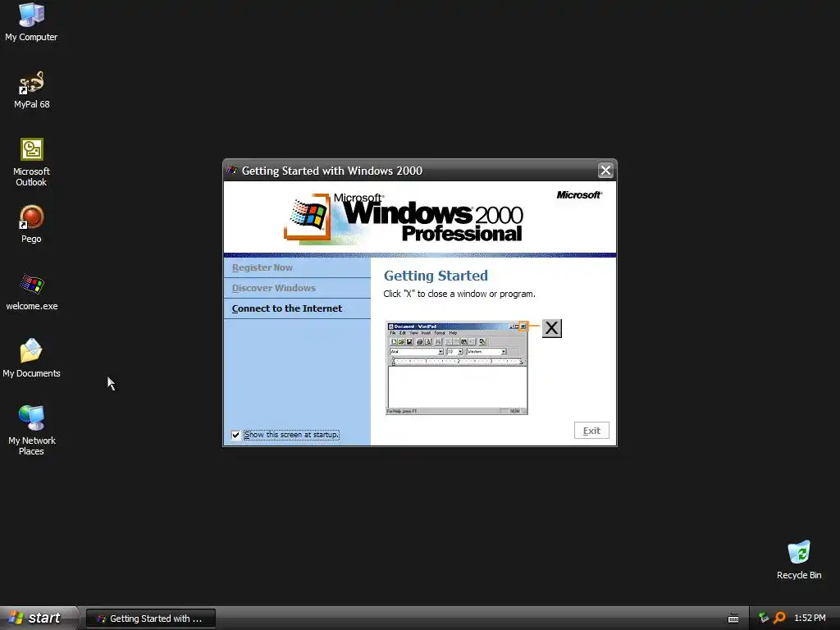840x630 pixels.
Task: Open the Start menu
Action: (38, 618)
